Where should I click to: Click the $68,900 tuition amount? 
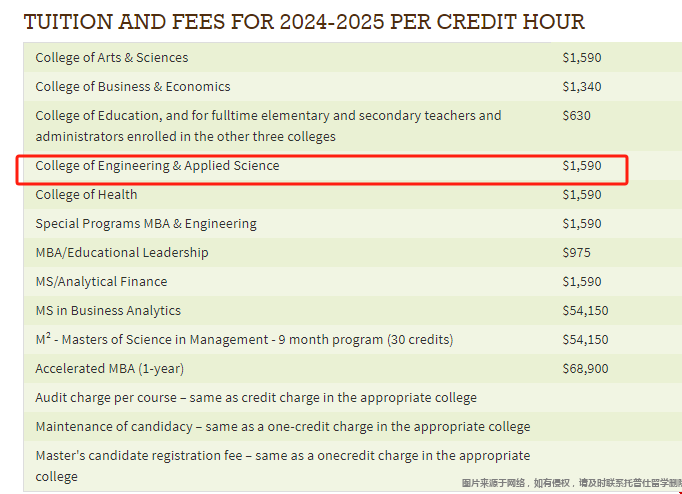pyautogui.click(x=585, y=369)
